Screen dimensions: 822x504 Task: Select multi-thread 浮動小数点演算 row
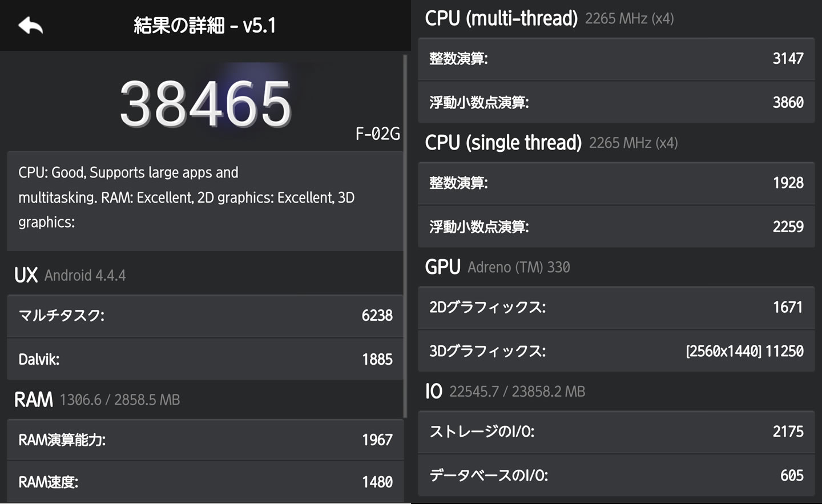616,102
